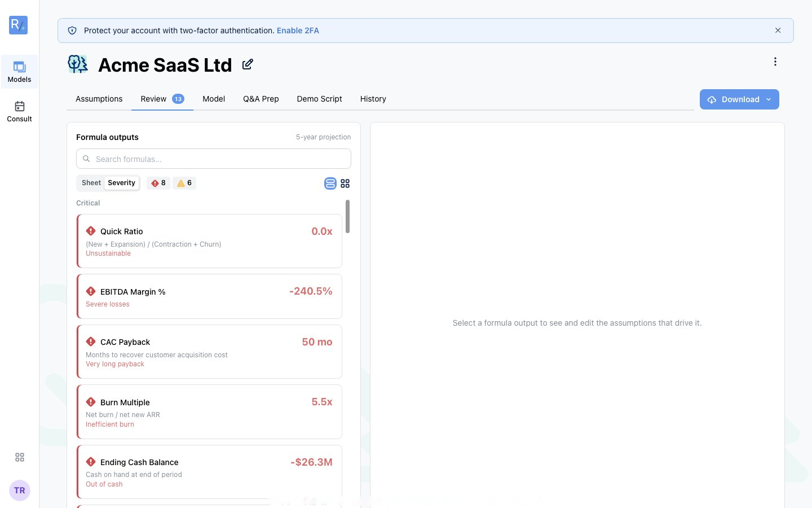The height and width of the screenshot is (508, 812).
Task: Group formulas by Sheet
Action: click(91, 183)
